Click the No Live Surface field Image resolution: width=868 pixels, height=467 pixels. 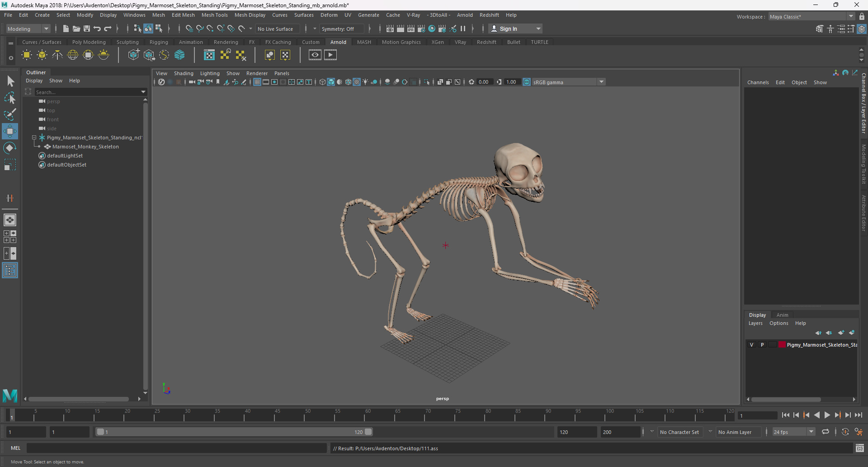click(277, 29)
